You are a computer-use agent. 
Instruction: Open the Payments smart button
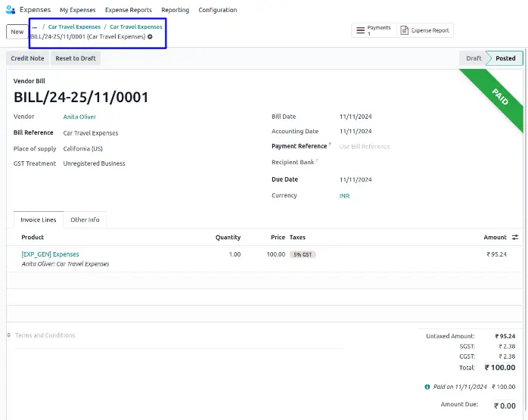tap(372, 30)
